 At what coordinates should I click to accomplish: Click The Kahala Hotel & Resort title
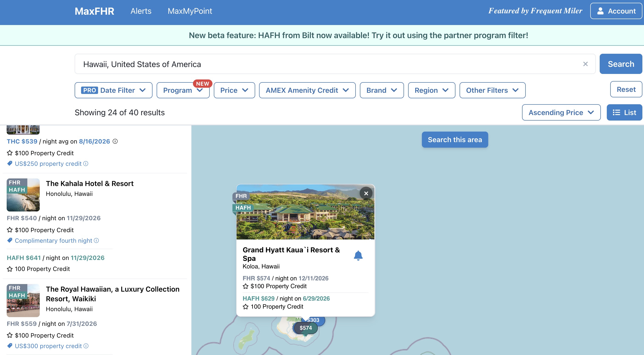click(90, 183)
